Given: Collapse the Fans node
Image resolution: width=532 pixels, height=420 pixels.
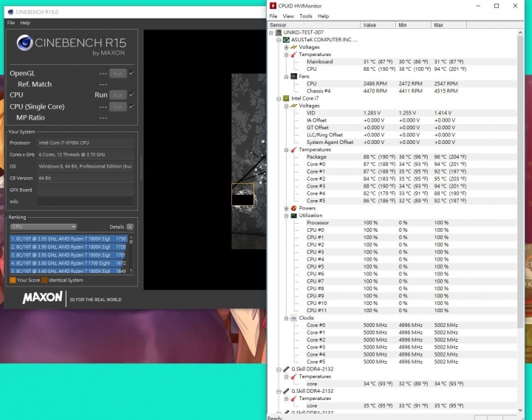Looking at the screenshot, I should [x=287, y=77].
